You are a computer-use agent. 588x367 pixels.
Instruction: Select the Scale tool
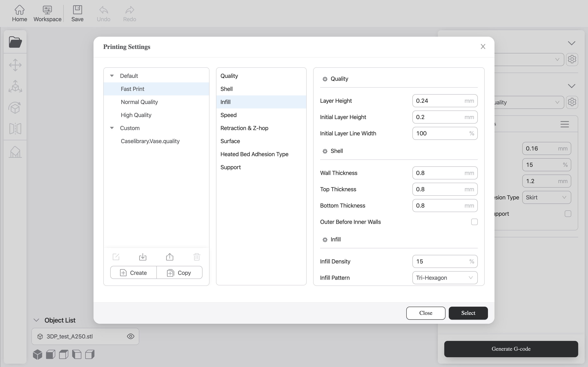[x=15, y=86]
